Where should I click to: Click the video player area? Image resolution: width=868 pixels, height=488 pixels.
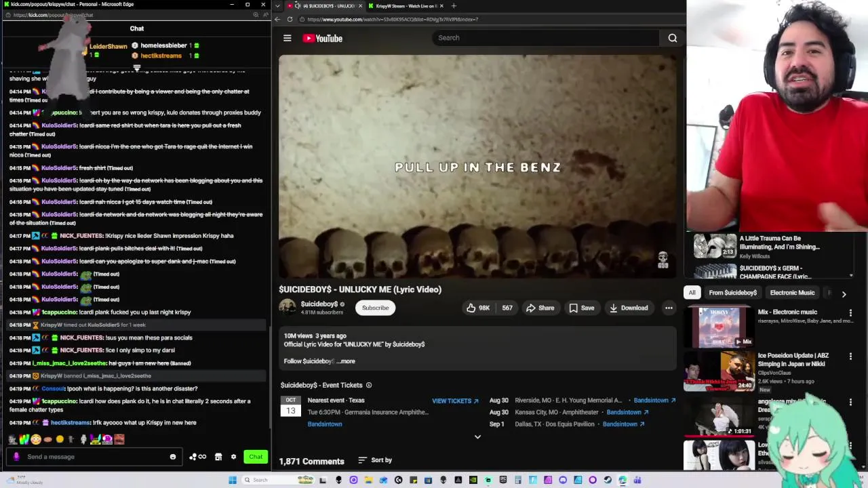pyautogui.click(x=477, y=167)
